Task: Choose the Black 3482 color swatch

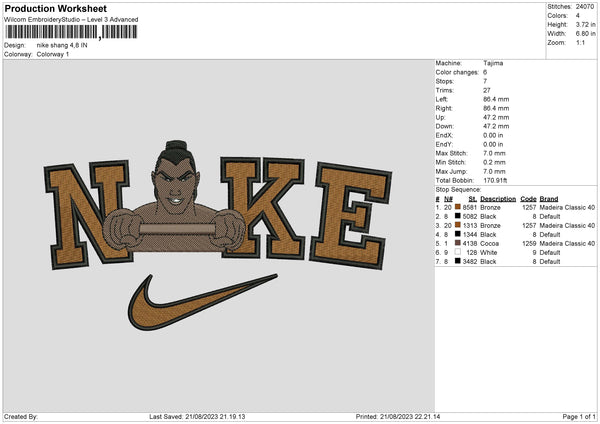Action: (458, 261)
